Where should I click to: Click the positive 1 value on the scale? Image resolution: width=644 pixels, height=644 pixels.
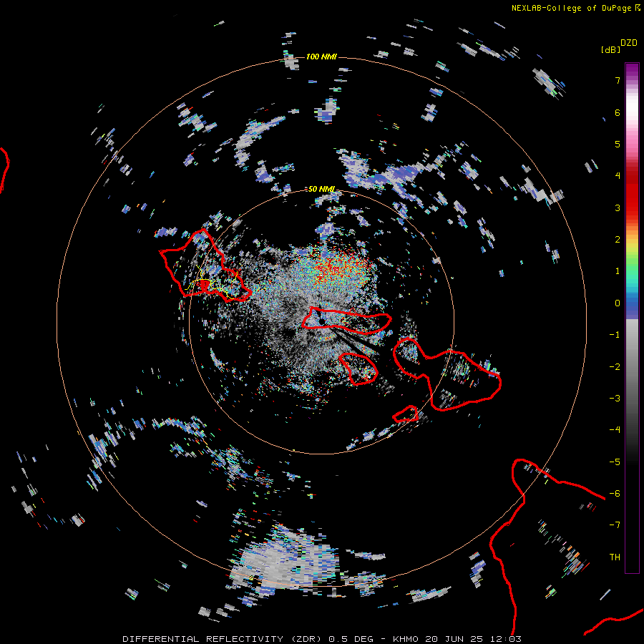(618, 271)
